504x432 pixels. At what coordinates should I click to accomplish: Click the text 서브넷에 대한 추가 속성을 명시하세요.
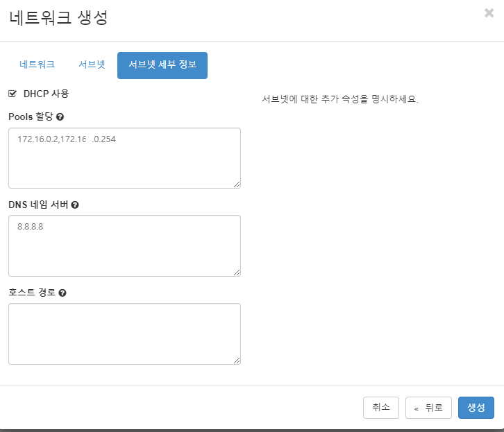340,99
